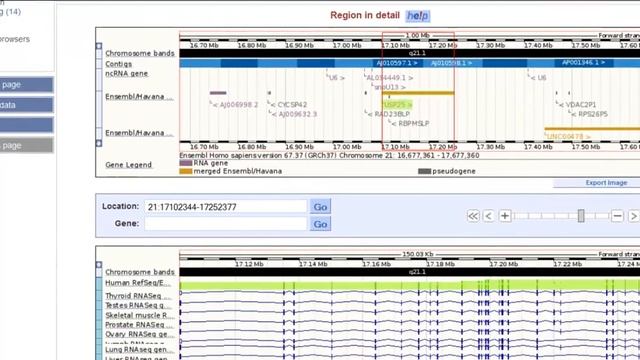
Task: Zoom out using the minus button
Action: (x=617, y=216)
